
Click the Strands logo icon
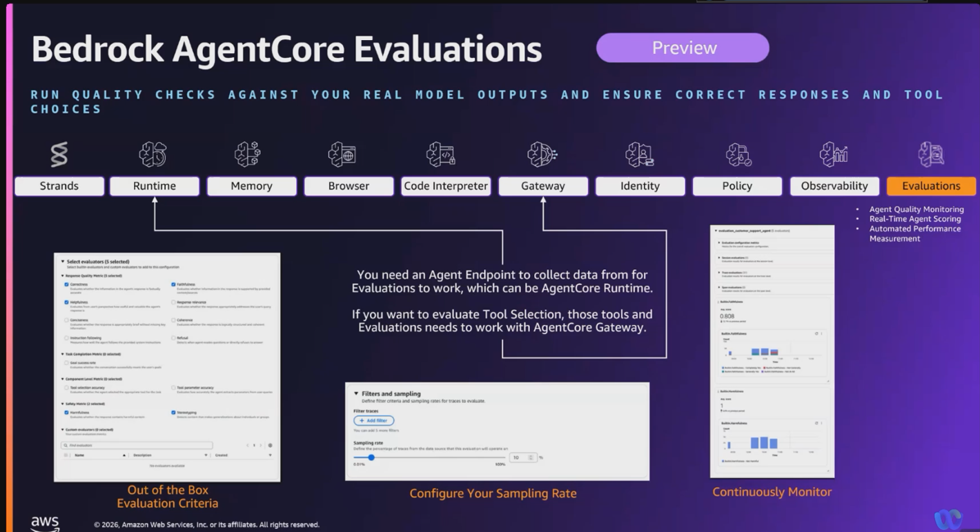click(x=59, y=155)
